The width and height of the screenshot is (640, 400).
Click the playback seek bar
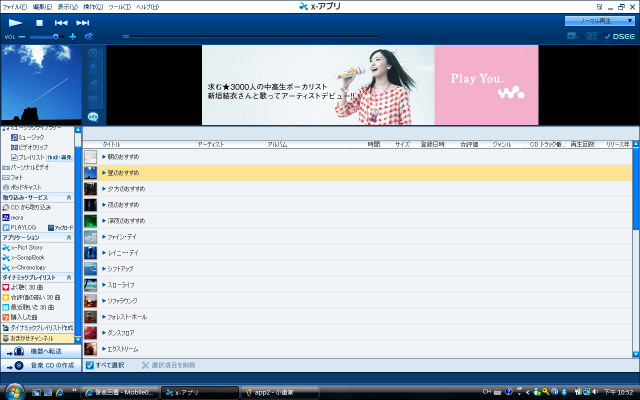click(x=250, y=37)
